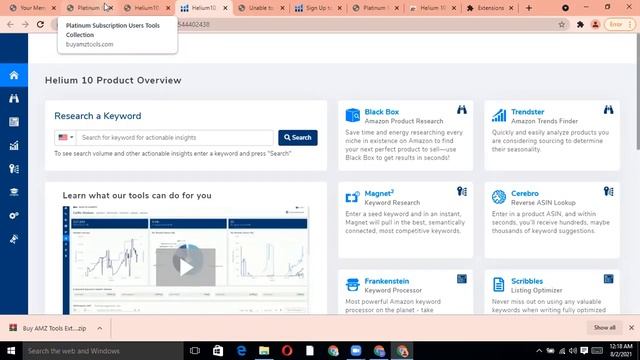
Task: Open the Scribbles tool link
Action: pos(527,281)
